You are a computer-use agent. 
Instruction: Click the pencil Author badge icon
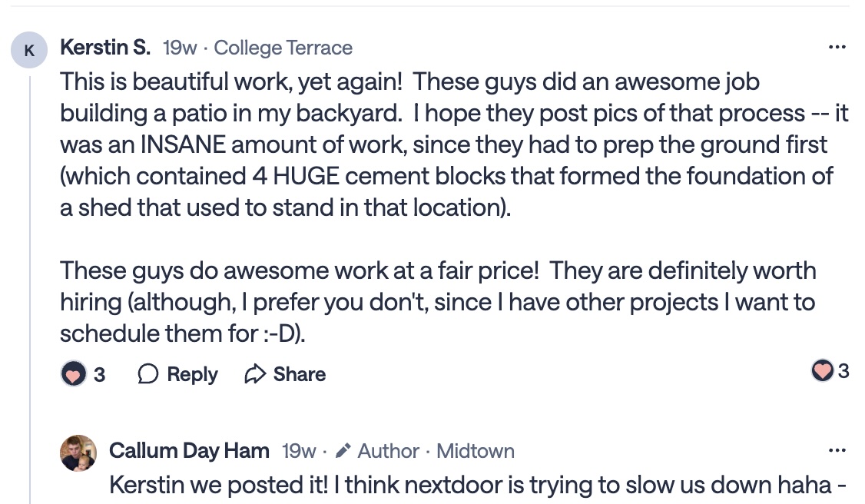point(343,450)
